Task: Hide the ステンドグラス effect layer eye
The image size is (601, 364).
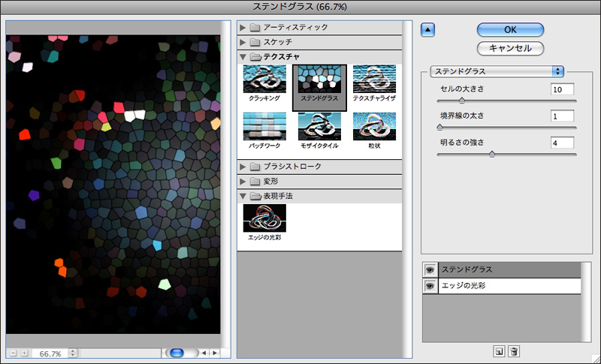Action: point(430,269)
